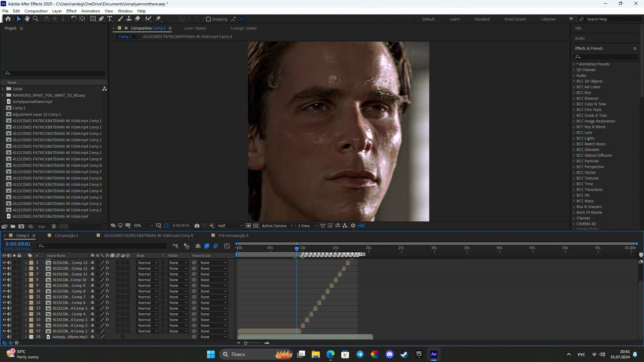
Task: Reset exposure icon next to +0,0
Action: click(x=353, y=226)
